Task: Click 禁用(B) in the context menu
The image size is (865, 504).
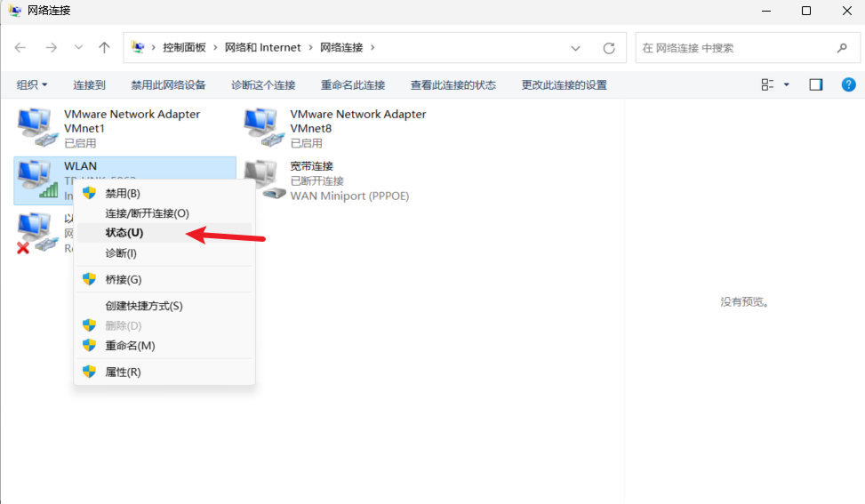Action: pyautogui.click(x=123, y=193)
